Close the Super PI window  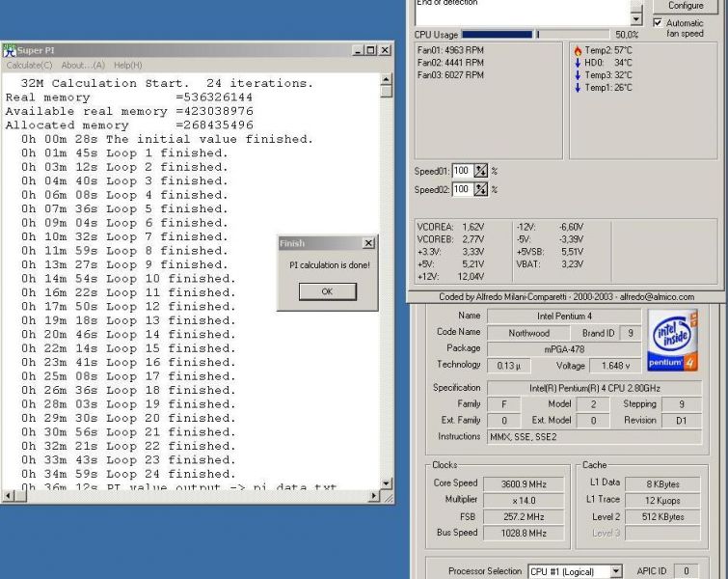click(385, 50)
